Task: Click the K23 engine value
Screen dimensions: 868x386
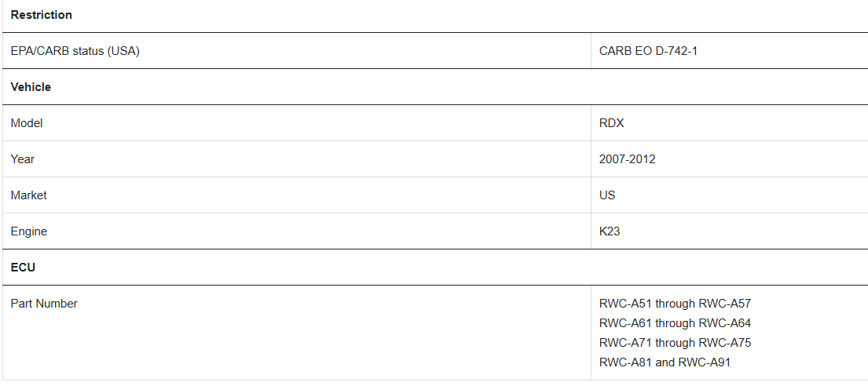Action: point(610,231)
